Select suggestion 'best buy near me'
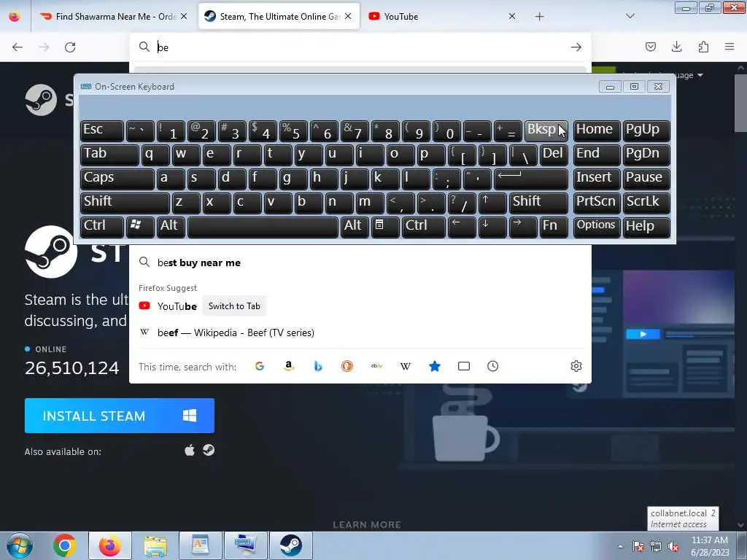 [360, 262]
